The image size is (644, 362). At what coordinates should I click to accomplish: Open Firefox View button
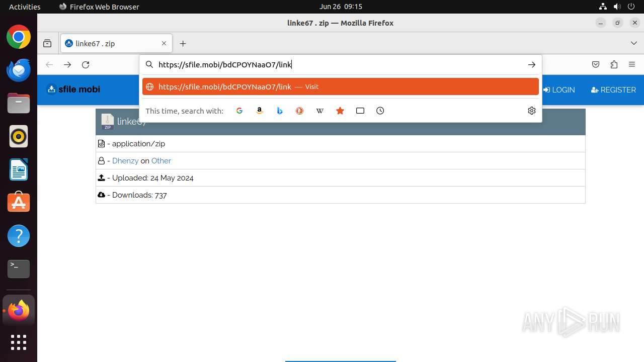47,44
